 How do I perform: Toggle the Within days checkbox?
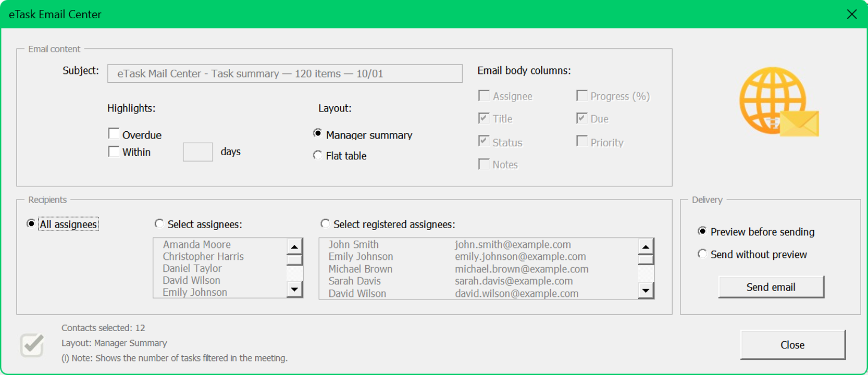114,152
